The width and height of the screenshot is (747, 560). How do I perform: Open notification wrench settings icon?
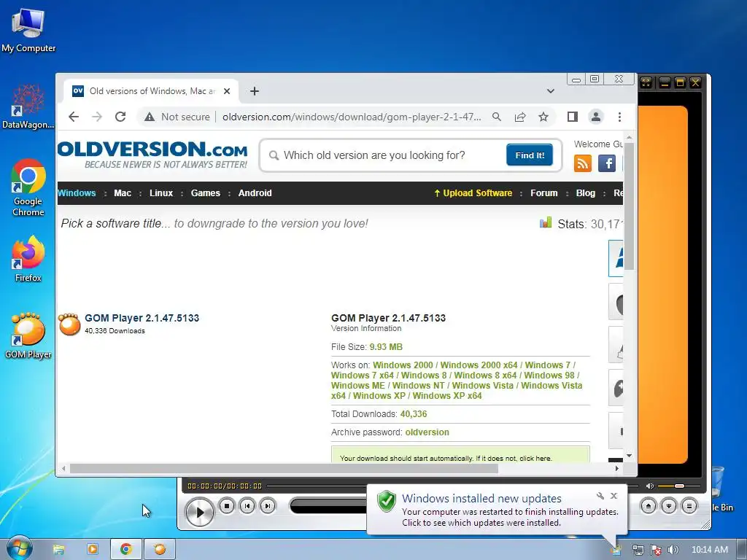[x=600, y=496]
